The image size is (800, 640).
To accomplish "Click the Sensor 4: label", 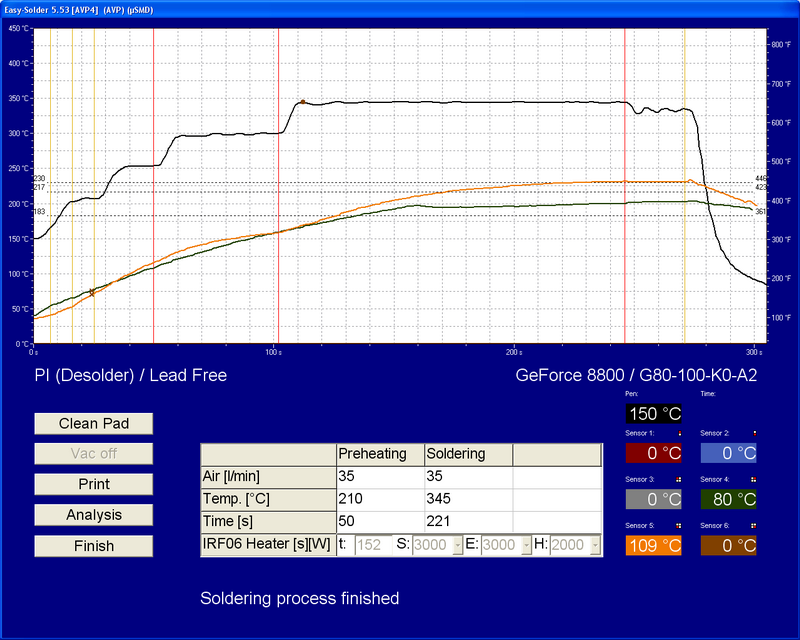I will tap(715, 479).
